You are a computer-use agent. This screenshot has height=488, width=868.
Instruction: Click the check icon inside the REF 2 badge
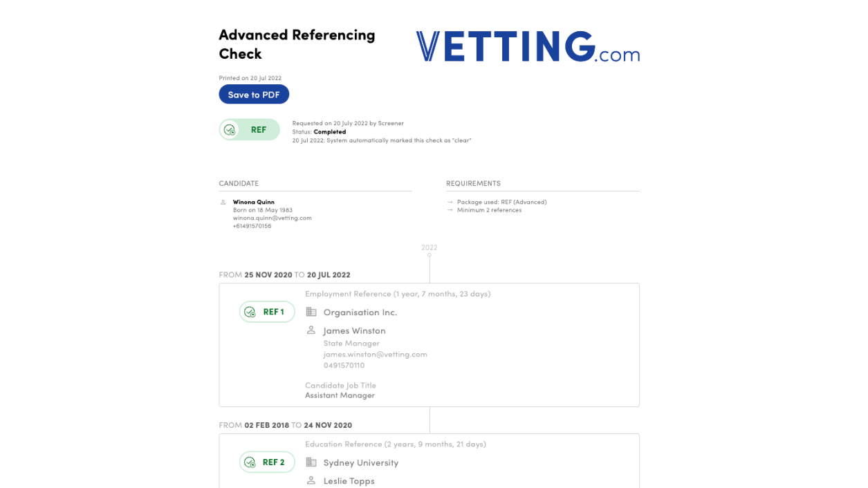tap(250, 462)
